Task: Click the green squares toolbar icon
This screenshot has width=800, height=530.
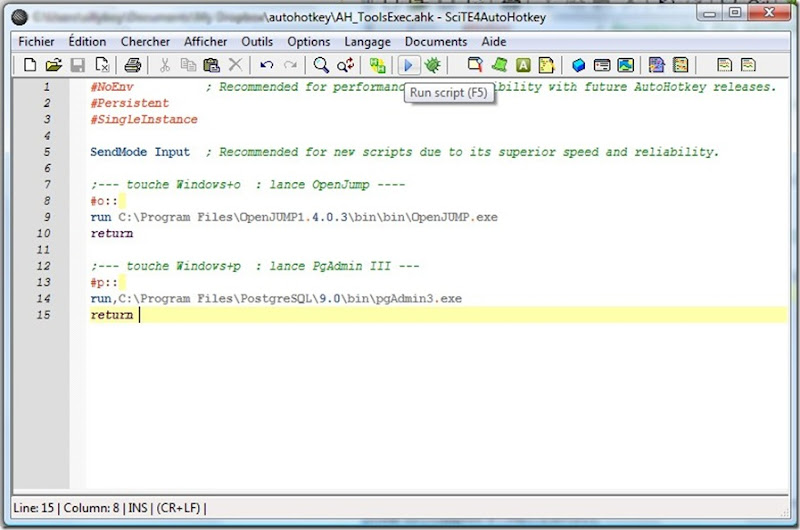Action: tap(378, 65)
